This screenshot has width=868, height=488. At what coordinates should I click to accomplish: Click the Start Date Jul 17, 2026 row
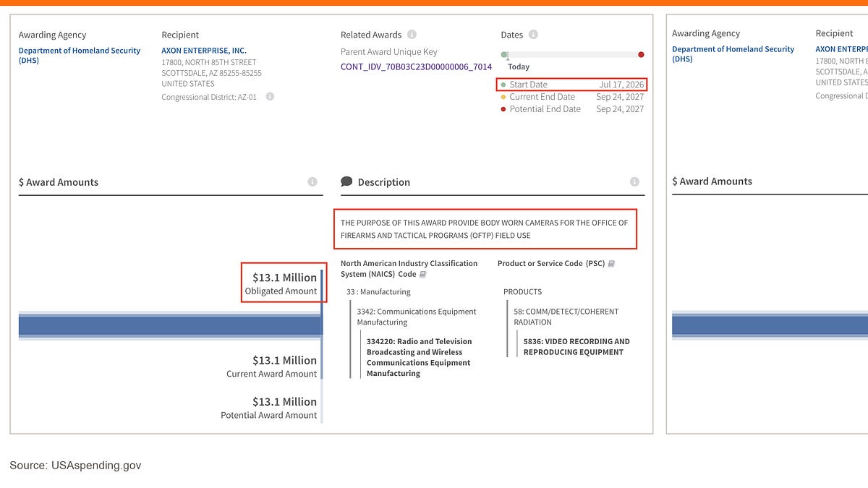[x=572, y=85]
